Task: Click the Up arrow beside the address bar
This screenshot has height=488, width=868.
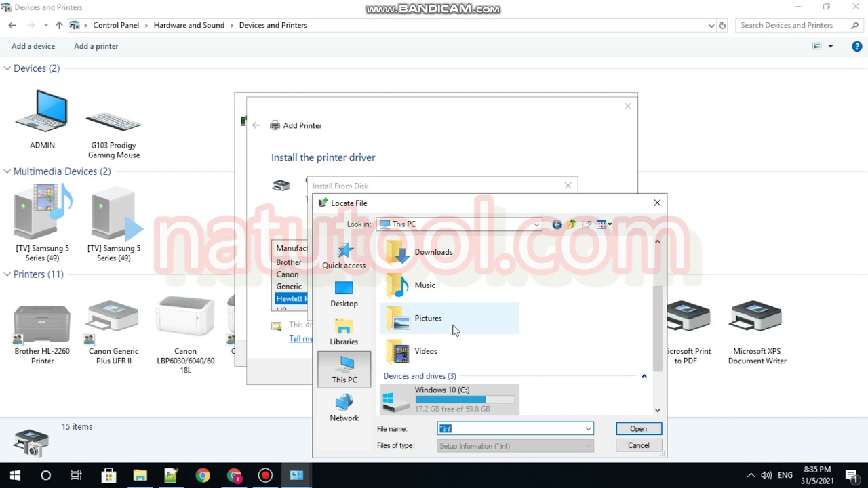Action: [x=59, y=25]
